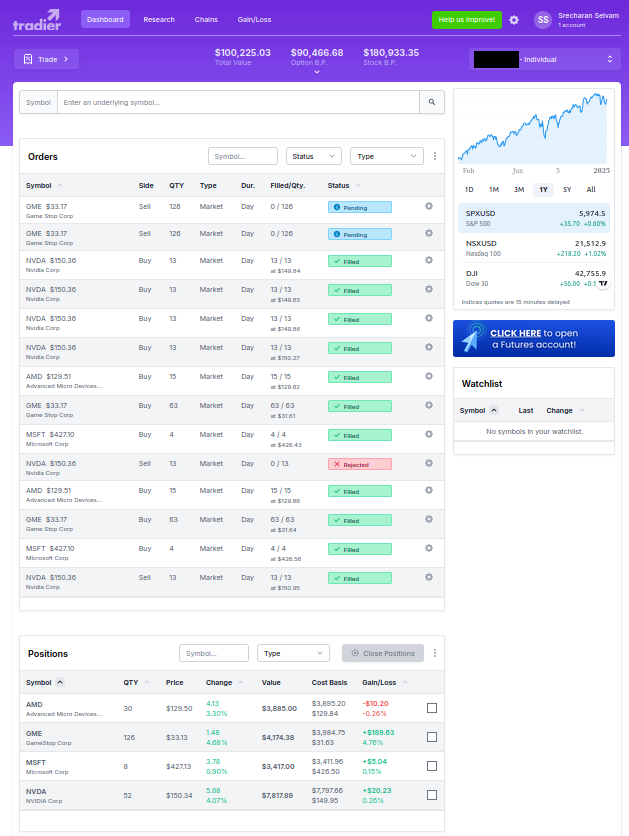Check the MSFT position checkbox
The height and width of the screenshot is (836, 629).
pyautogui.click(x=432, y=766)
